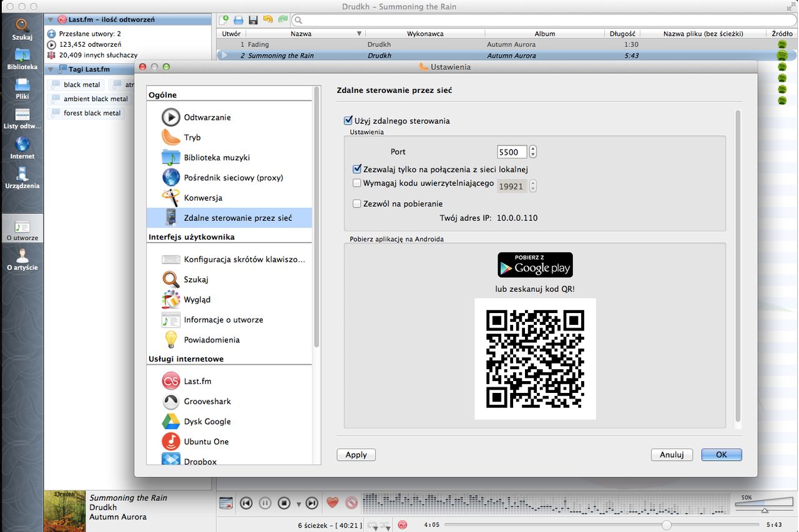Image resolution: width=799 pixels, height=532 pixels.
Task: Disable 'Zezwalaj tylko na połączenia z sieci lokalnej'
Action: tap(357, 169)
